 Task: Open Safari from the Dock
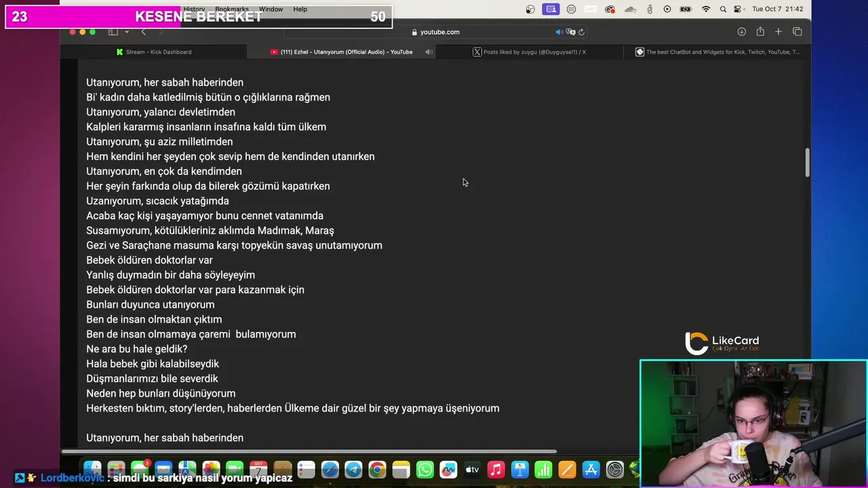point(330,469)
